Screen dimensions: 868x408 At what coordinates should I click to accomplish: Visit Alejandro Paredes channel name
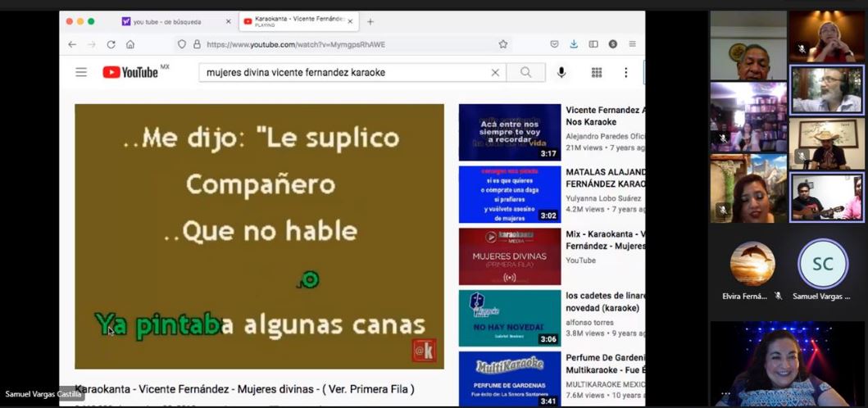(x=606, y=136)
